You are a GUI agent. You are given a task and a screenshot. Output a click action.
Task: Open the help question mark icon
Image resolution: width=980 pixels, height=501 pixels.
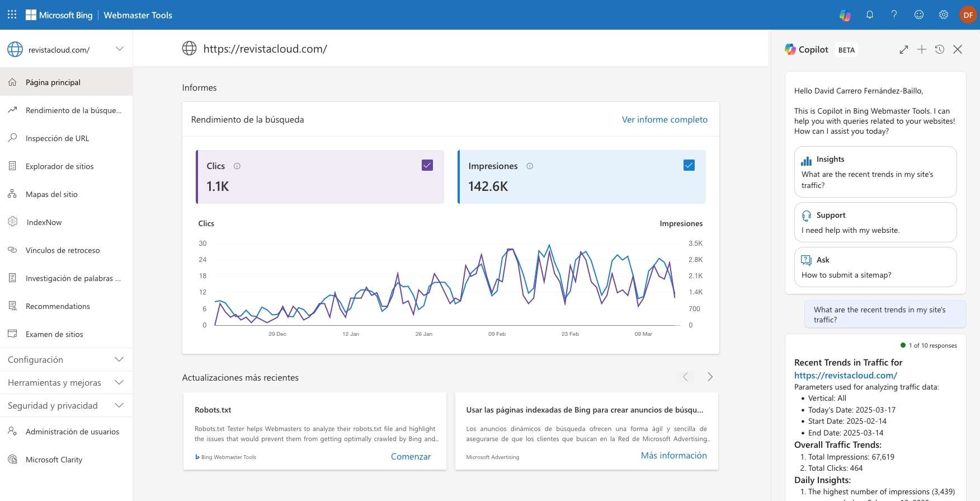[894, 15]
